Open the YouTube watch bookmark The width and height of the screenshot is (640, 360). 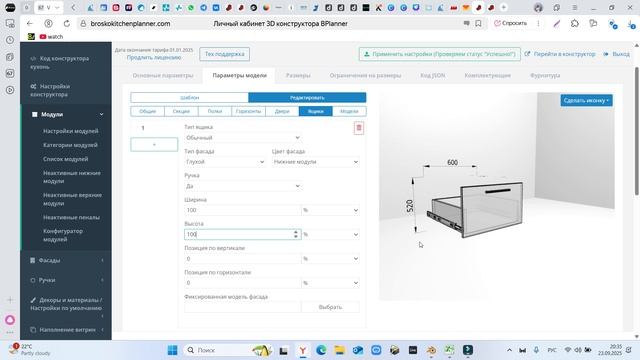51,37
